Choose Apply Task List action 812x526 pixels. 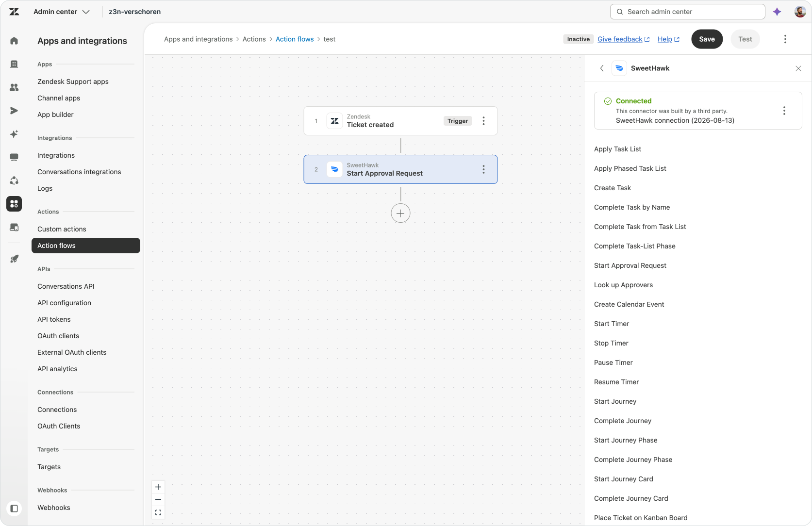(617, 149)
